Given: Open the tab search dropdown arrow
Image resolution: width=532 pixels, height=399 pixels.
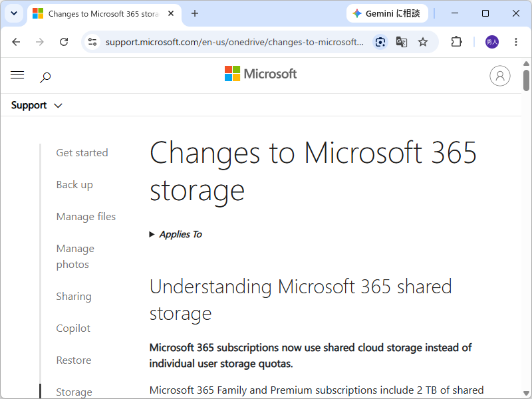Looking at the screenshot, I should 14,13.
